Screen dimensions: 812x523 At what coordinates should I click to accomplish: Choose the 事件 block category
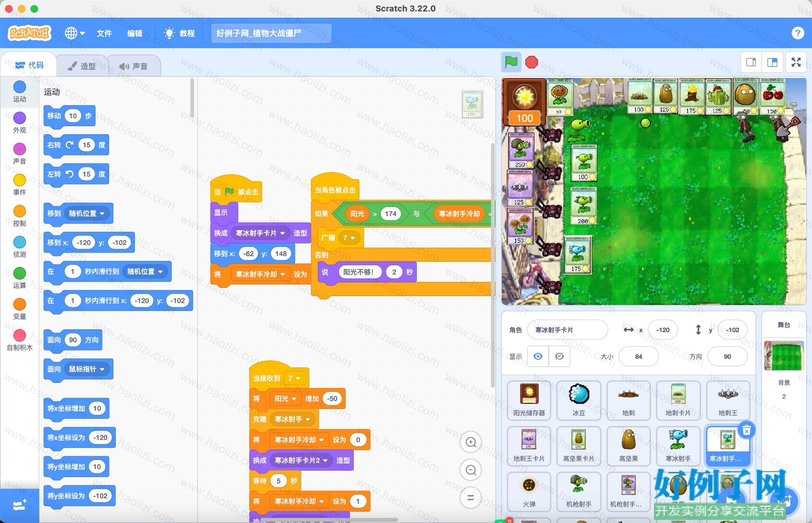(19, 185)
